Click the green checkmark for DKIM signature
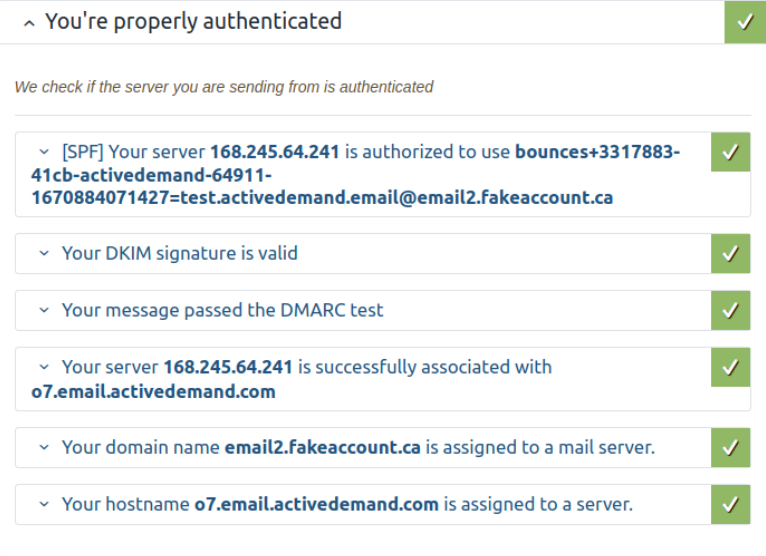Screen dimensions: 766x556 (730, 254)
